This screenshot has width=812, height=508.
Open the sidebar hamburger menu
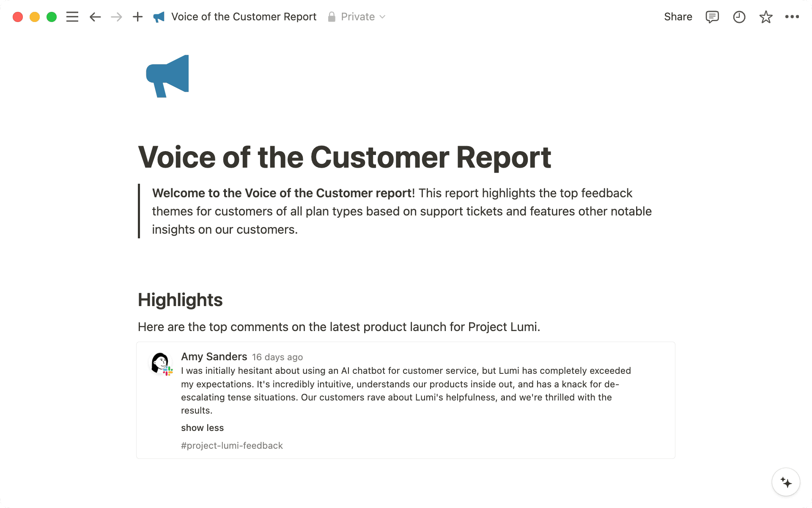(72, 17)
